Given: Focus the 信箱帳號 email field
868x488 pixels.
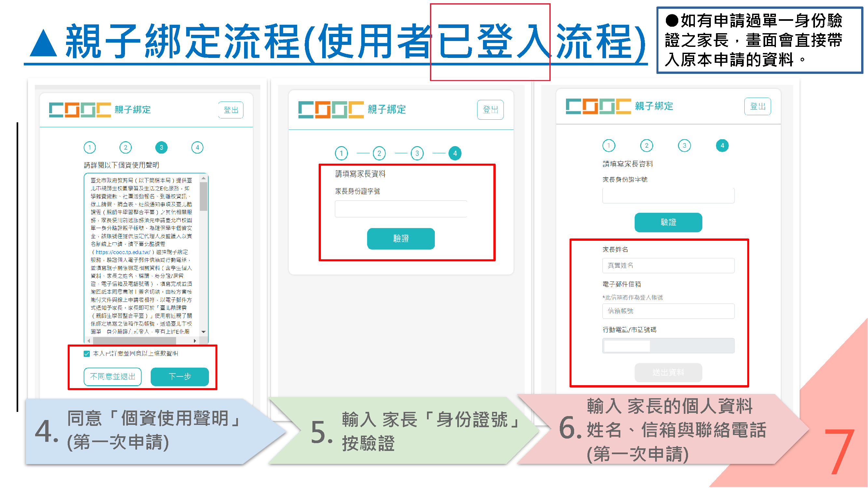Looking at the screenshot, I should pos(668,311).
